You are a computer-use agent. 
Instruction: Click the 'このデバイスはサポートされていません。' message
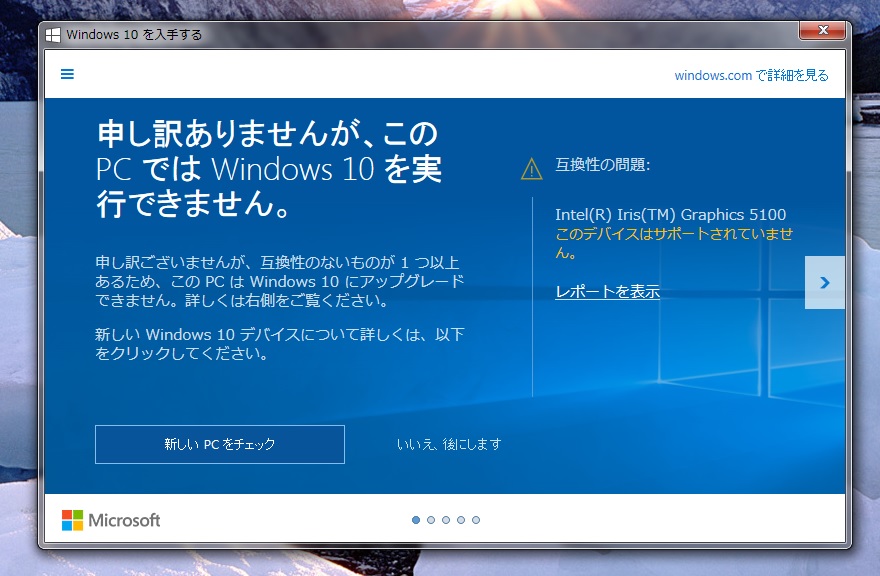(x=674, y=243)
